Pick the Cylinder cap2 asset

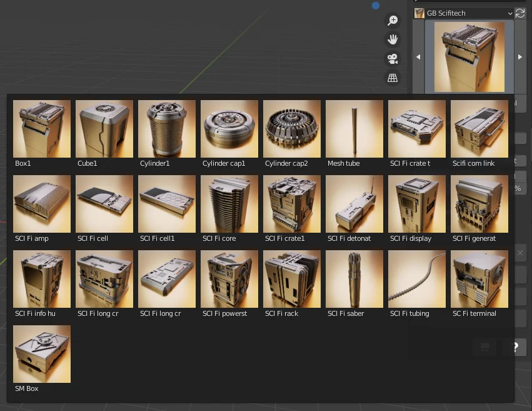point(292,129)
